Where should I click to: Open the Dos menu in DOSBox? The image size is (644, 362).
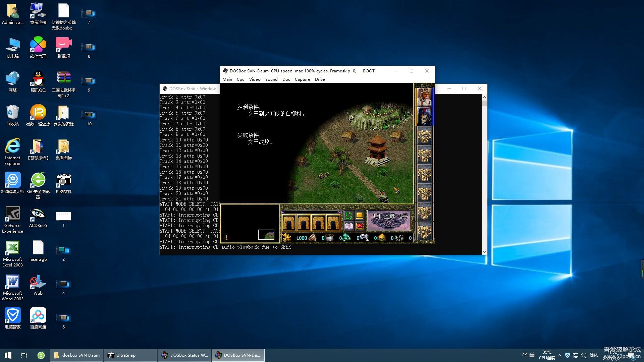[x=286, y=79]
